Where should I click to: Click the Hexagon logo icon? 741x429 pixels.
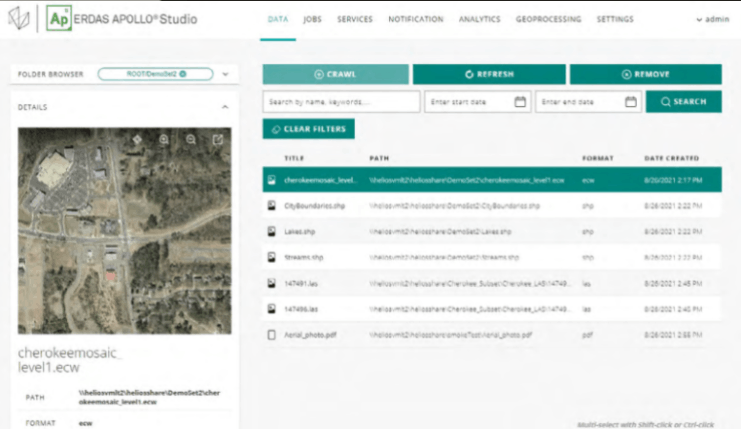pos(18,18)
